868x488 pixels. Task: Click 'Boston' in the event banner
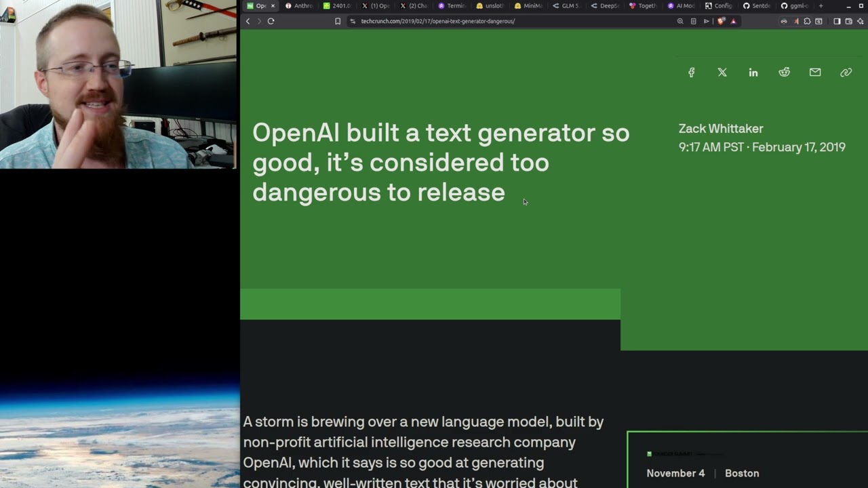(x=742, y=473)
